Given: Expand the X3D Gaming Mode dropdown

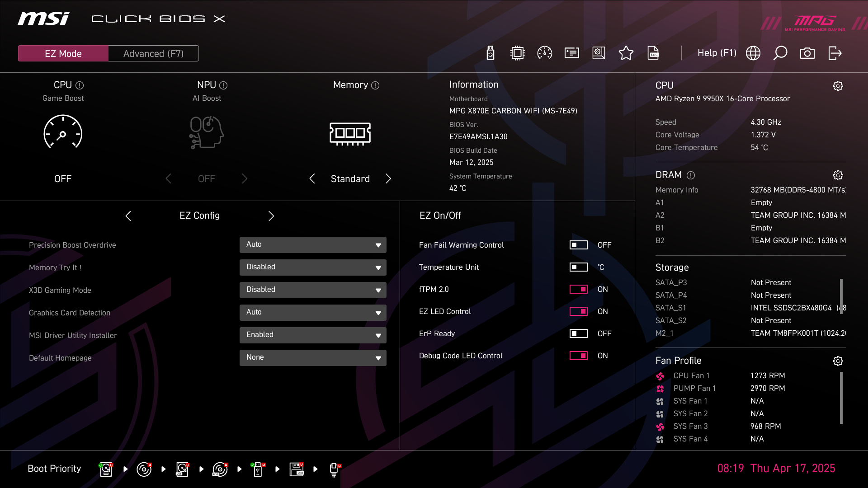Looking at the screenshot, I should coord(313,290).
